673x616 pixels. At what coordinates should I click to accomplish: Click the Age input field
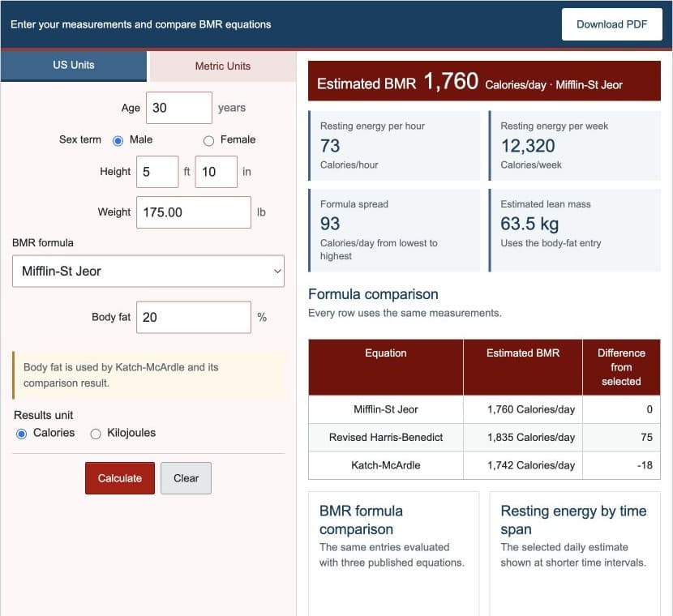click(x=179, y=108)
